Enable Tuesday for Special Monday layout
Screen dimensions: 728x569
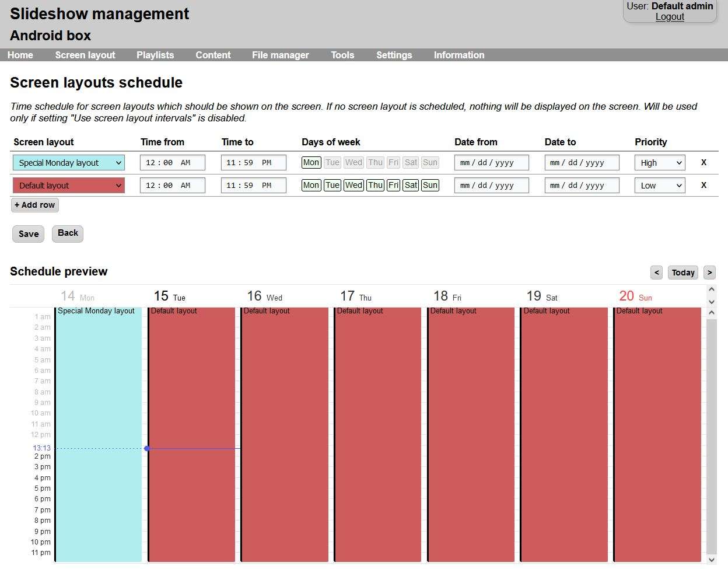(332, 162)
